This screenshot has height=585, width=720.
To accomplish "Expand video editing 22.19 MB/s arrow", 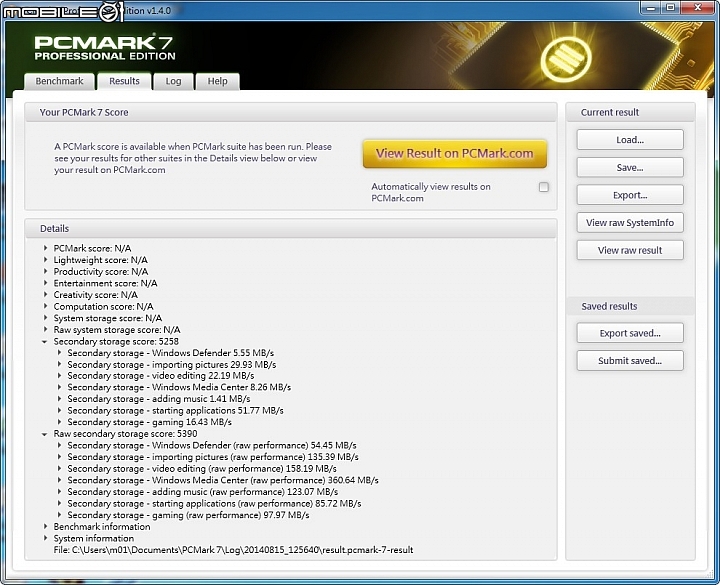I will tap(59, 376).
